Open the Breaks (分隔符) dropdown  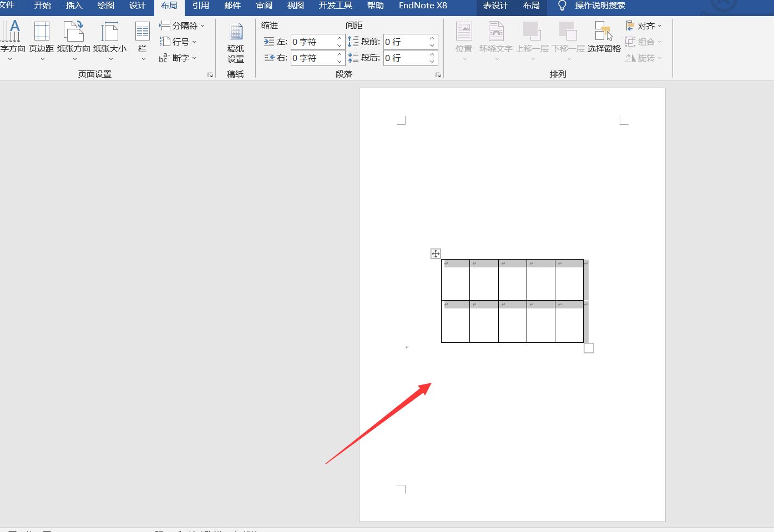click(x=182, y=26)
